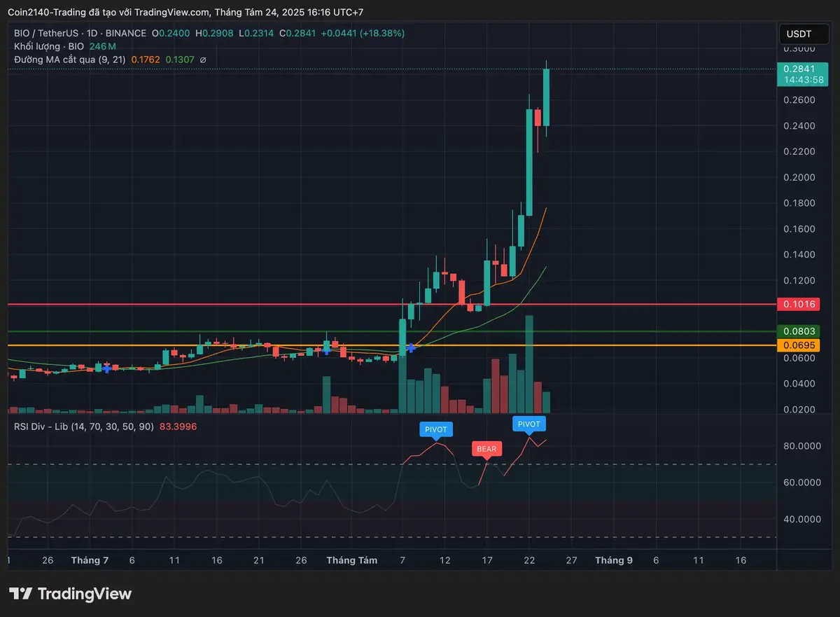Select the RSI Div - Lib indicator legend

(x=83, y=426)
